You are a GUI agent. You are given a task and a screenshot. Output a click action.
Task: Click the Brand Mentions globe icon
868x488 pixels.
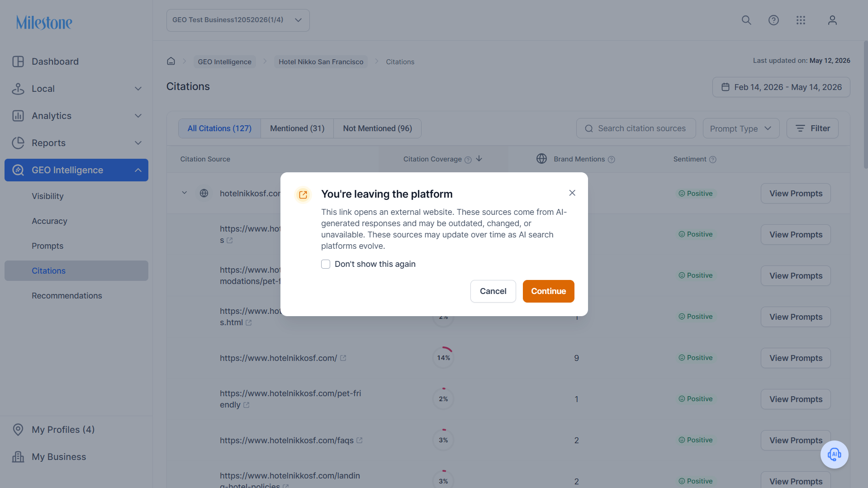[x=541, y=159]
